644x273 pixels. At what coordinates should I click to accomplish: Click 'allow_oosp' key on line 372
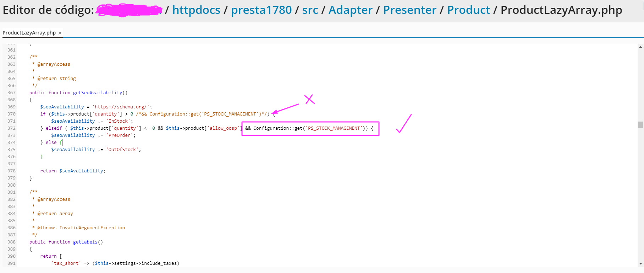tap(223, 128)
